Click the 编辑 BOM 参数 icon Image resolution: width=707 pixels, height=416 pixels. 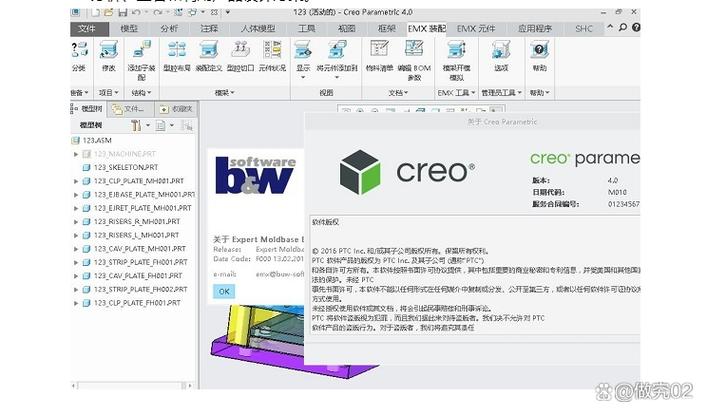point(414,49)
